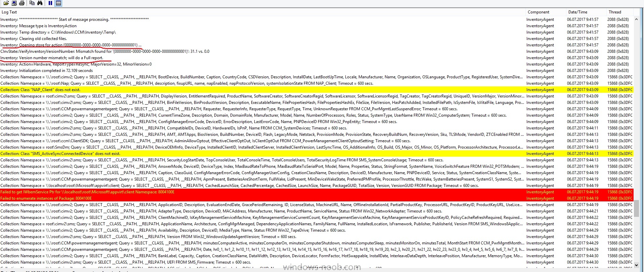
Task: Open log on server computer icon
Action: point(14,3)
